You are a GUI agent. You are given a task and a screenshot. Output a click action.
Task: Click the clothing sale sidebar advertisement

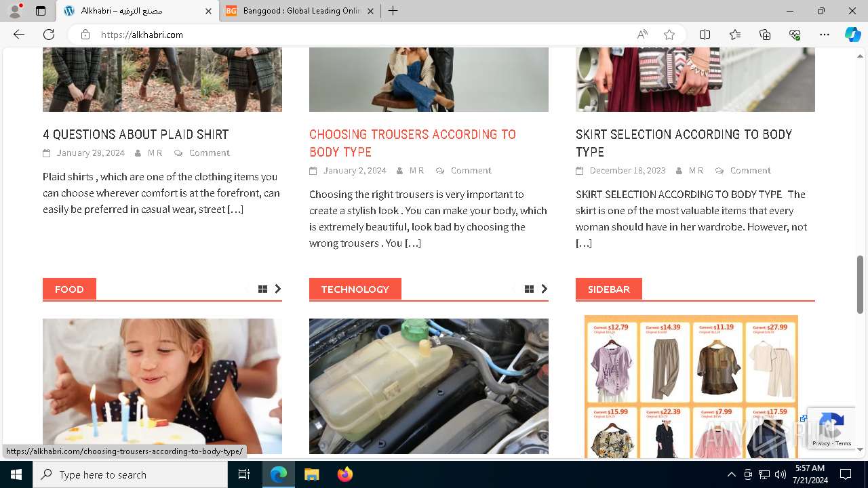pyautogui.click(x=691, y=386)
